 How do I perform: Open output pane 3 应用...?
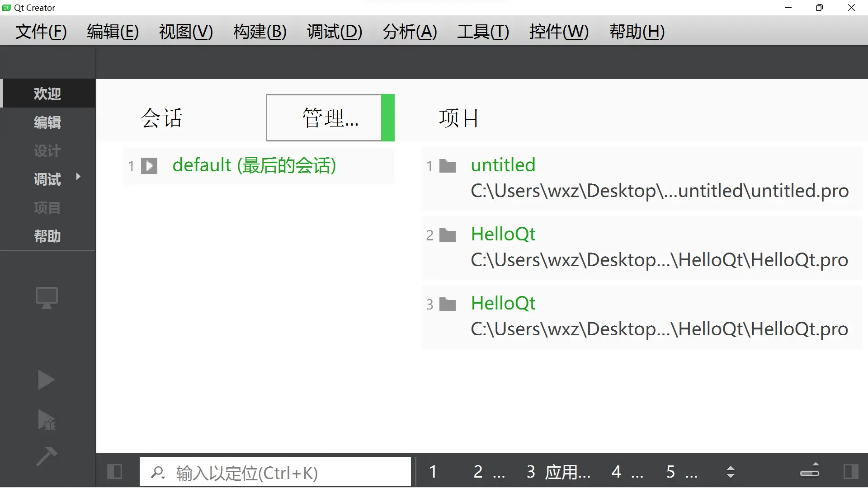click(x=559, y=472)
